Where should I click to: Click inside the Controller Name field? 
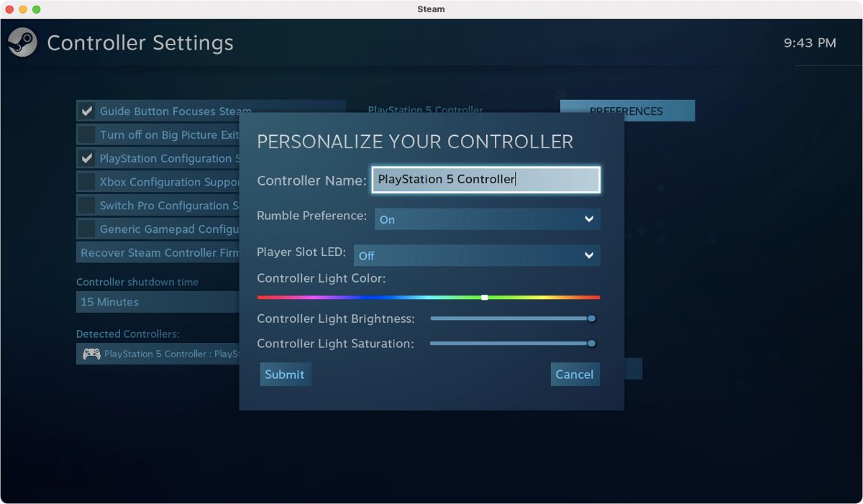pyautogui.click(x=485, y=180)
